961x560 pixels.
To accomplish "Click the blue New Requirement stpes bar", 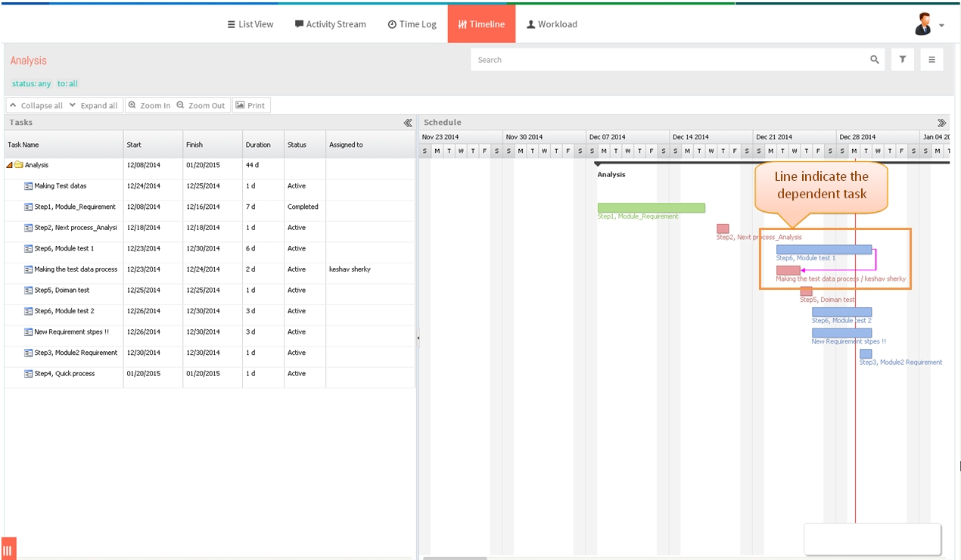I will click(841, 333).
